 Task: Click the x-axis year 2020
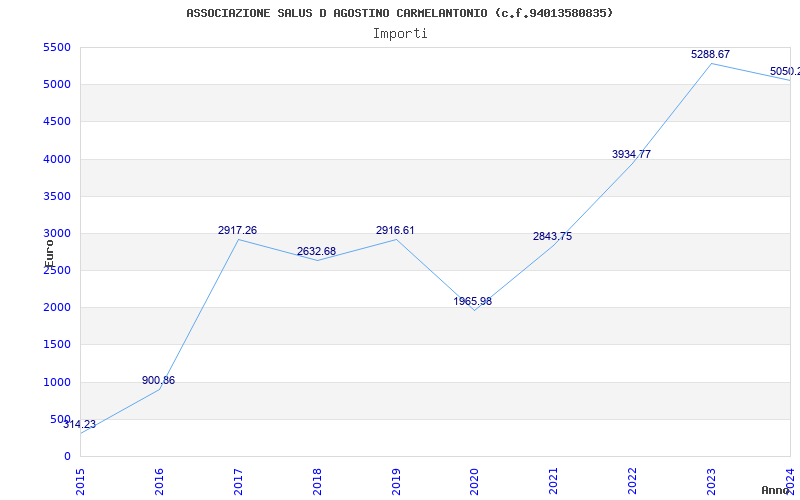pyautogui.click(x=474, y=482)
